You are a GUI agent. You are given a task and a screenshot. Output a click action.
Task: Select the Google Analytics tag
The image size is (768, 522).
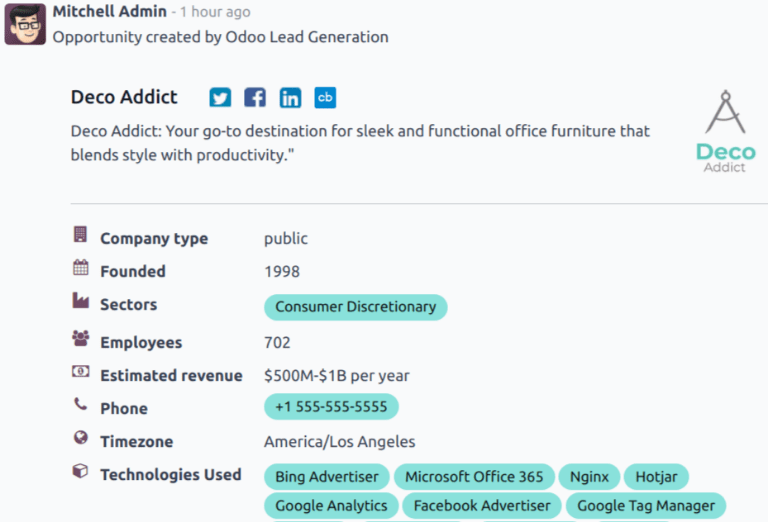click(x=331, y=506)
